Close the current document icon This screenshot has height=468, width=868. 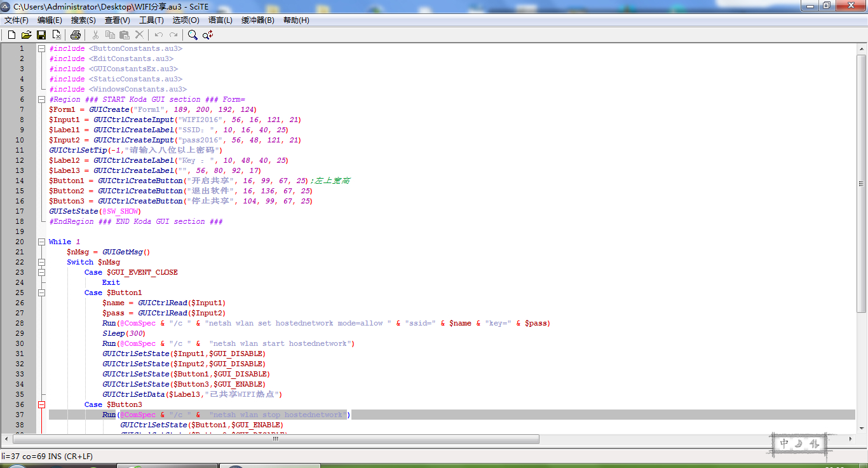coord(57,35)
